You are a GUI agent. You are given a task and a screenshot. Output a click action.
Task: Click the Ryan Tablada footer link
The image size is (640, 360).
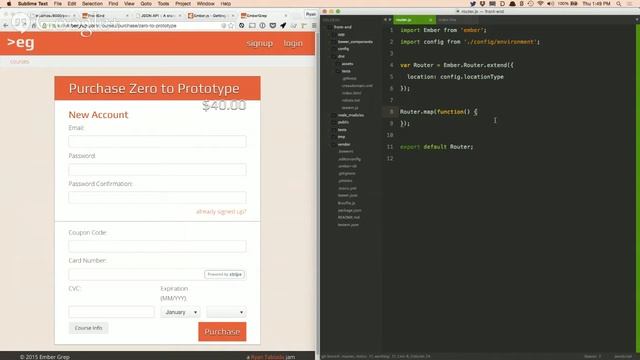[267, 357]
